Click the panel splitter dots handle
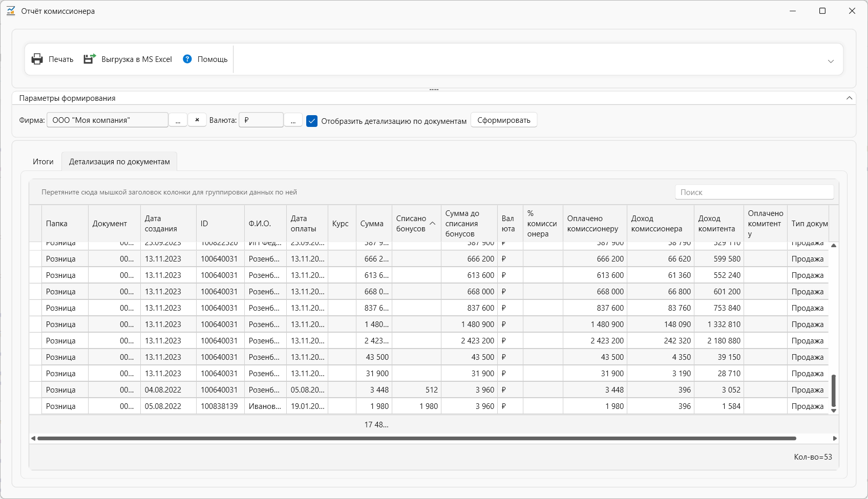The height and width of the screenshot is (499, 868). tap(434, 90)
